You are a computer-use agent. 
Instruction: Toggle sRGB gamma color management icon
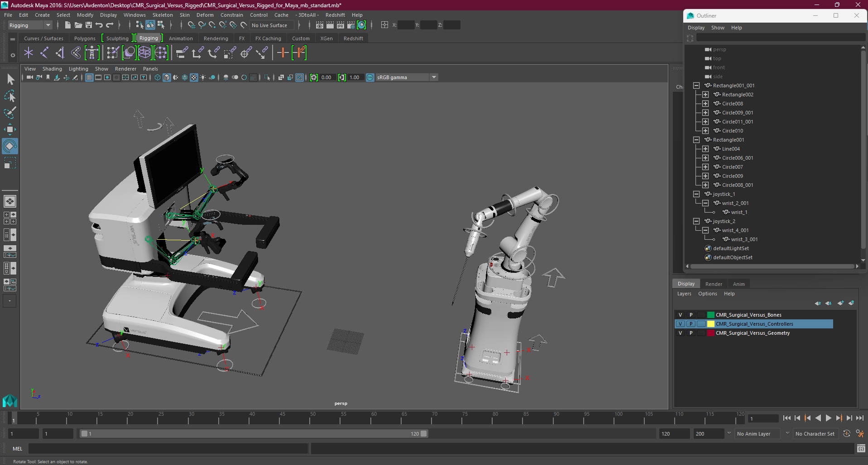click(x=370, y=77)
